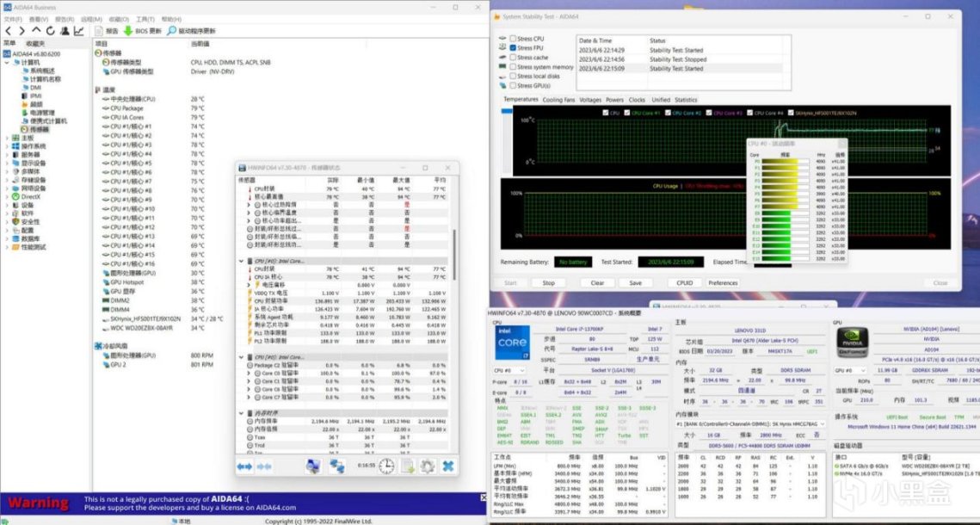Image resolution: width=980 pixels, height=525 pixels.
Task: Switch to the Cooling Fans tab
Action: 558,100
